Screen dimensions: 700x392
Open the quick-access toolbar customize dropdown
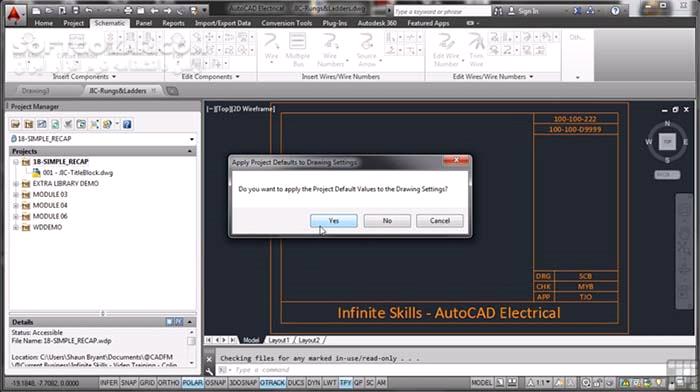tap(204, 10)
